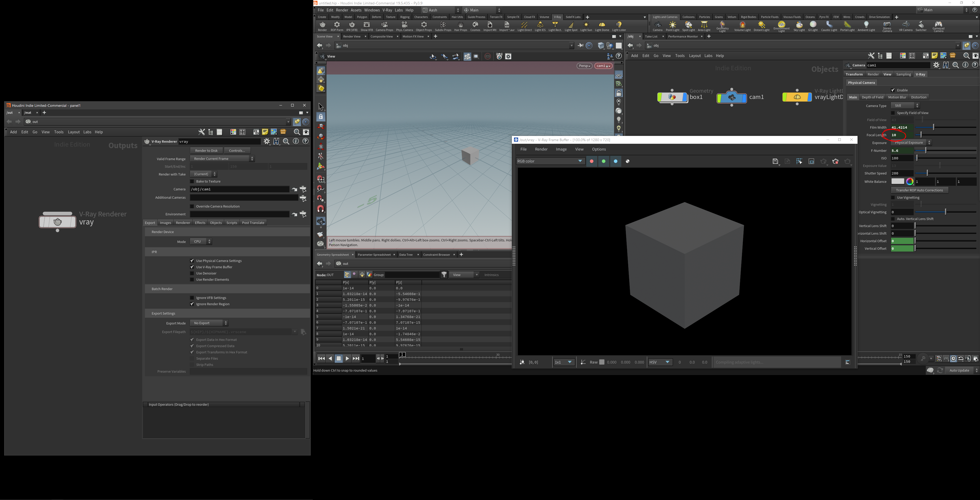
Task: Click Transfer ROP Auto Corrections
Action: 919,190
